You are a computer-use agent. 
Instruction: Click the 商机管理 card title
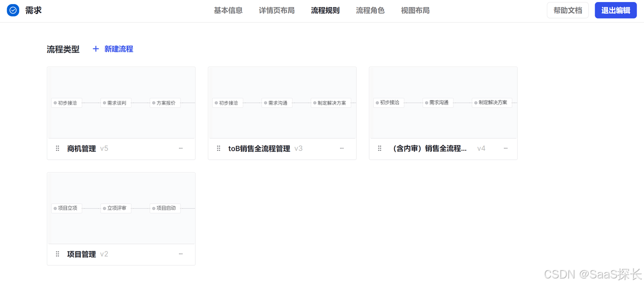click(82, 148)
